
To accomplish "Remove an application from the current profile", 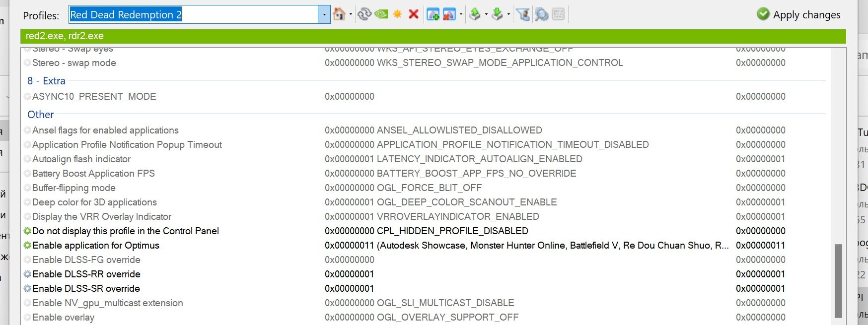I will tap(449, 14).
